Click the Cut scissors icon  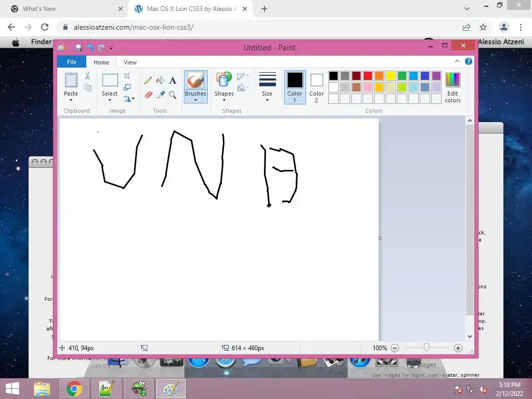[87, 76]
